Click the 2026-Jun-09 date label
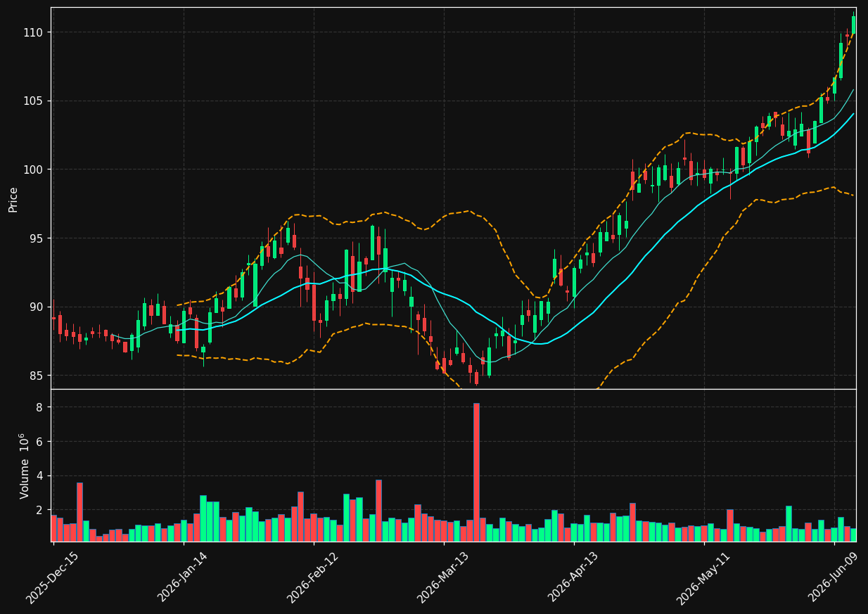The width and height of the screenshot is (868, 614). (x=834, y=577)
